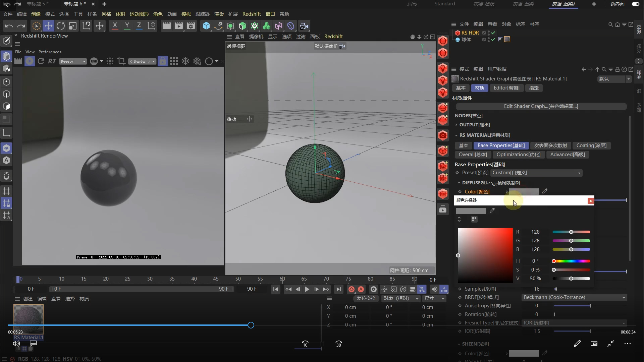Toggle the lock icon in RenderView
This screenshot has height=362, width=644.
click(x=163, y=61)
